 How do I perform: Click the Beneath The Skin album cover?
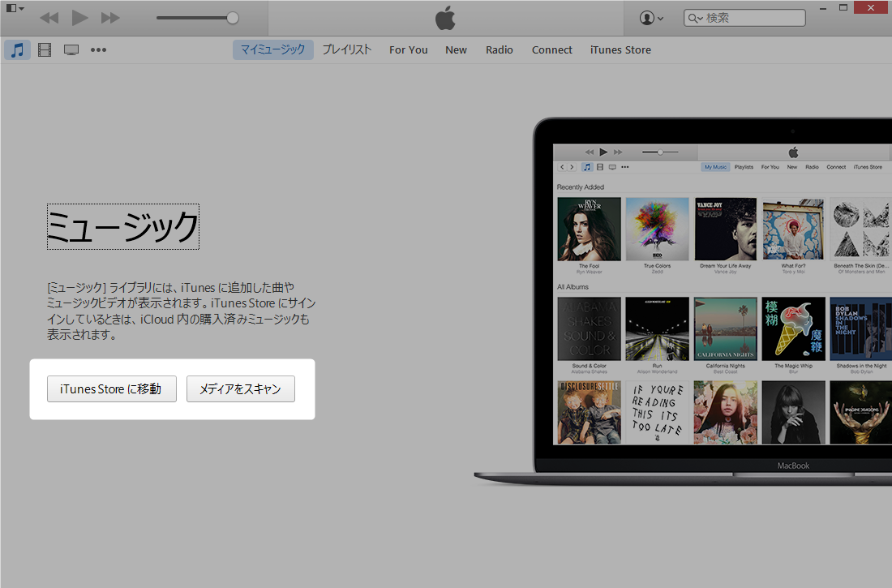(860, 230)
